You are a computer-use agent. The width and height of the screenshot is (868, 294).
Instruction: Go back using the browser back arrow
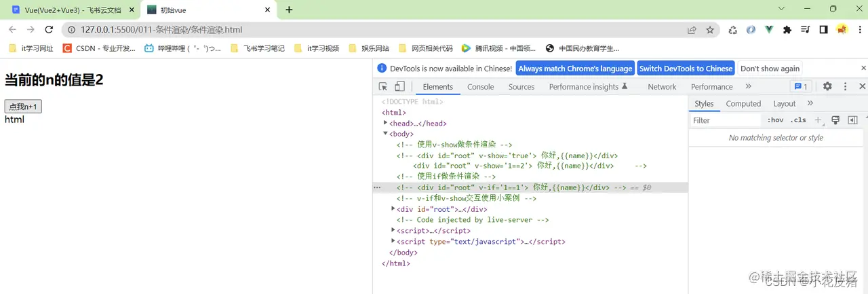coord(12,30)
